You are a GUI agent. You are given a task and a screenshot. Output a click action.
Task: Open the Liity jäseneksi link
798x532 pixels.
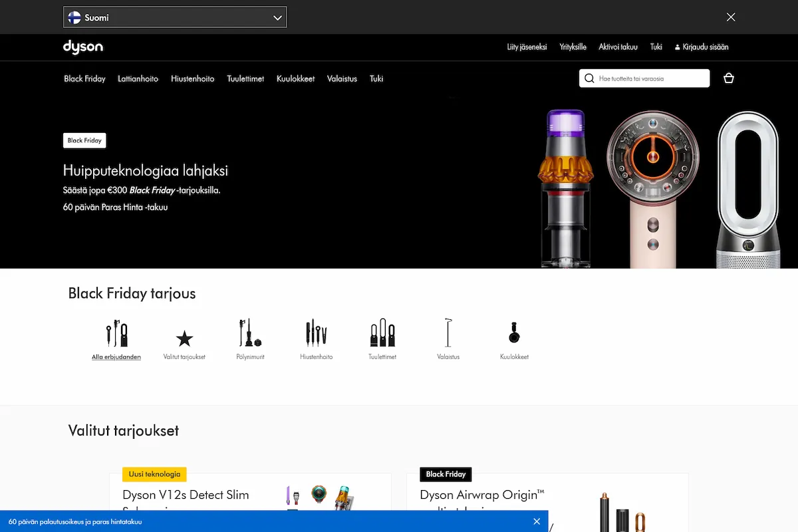point(527,47)
